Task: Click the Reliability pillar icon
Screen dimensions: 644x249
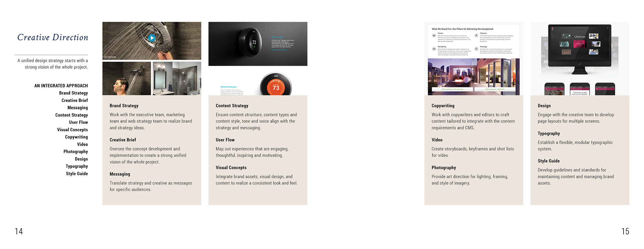Action: (434, 49)
